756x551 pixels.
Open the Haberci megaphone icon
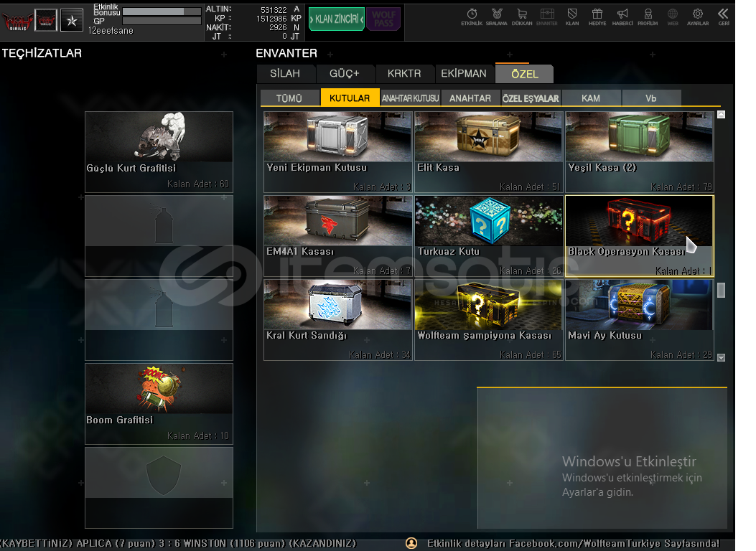[x=622, y=17]
